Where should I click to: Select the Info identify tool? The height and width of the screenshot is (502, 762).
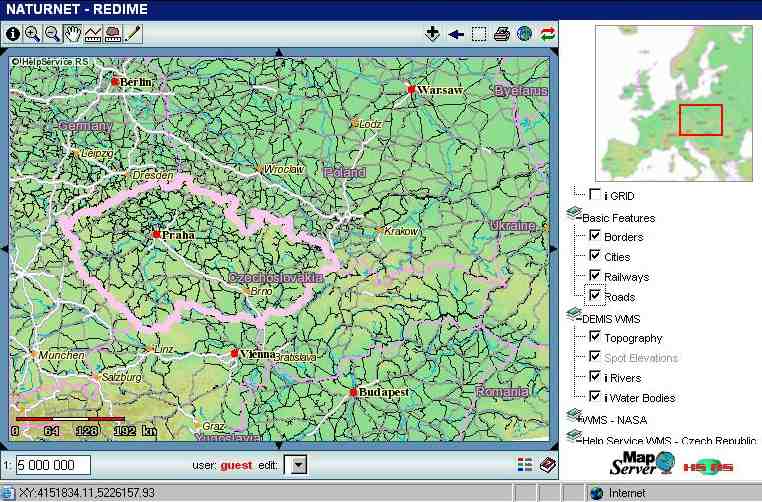coord(13,34)
